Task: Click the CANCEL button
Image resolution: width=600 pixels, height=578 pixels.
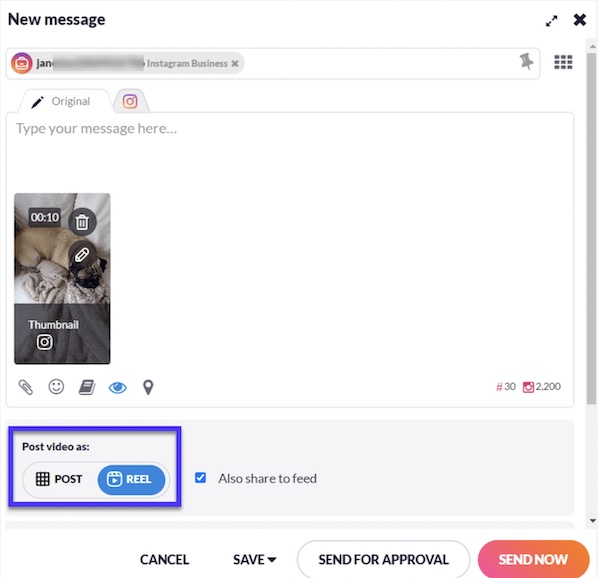Action: 164,560
